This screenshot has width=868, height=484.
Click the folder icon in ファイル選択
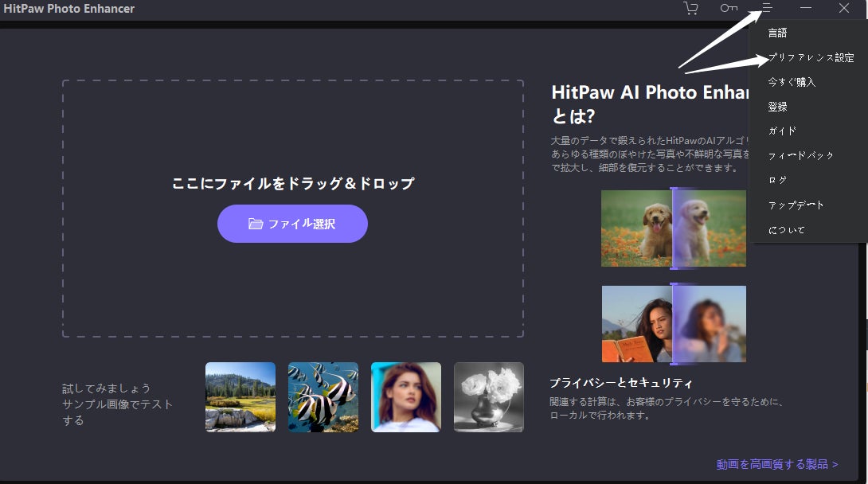[255, 224]
